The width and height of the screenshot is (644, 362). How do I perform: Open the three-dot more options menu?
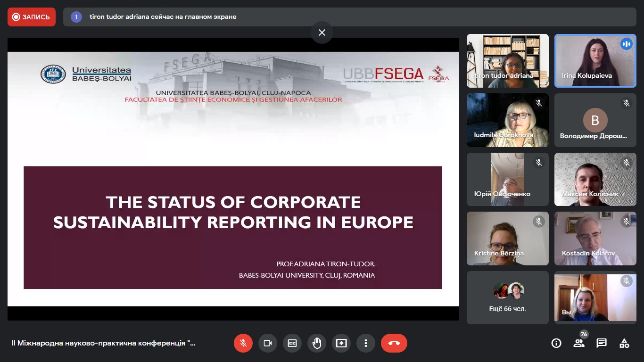[366, 343]
